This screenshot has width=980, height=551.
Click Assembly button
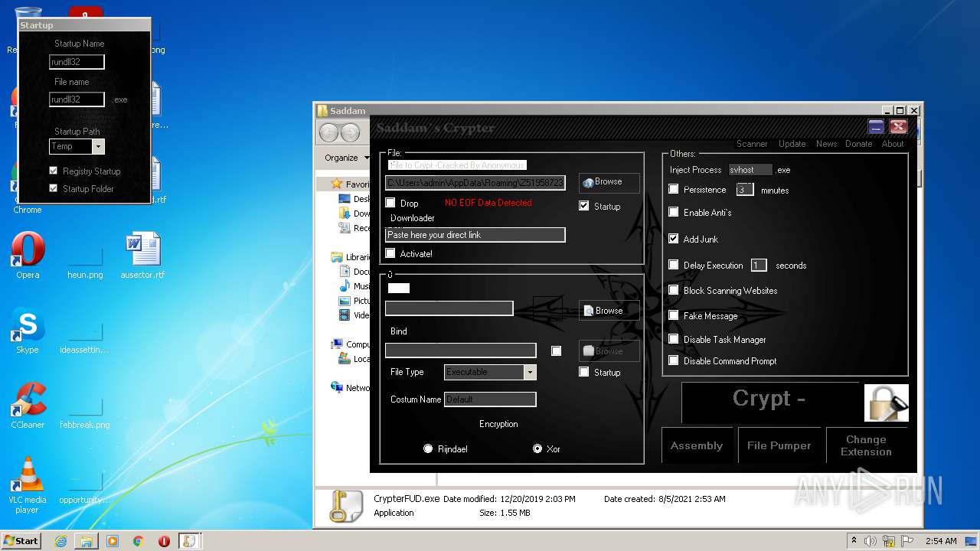697,445
